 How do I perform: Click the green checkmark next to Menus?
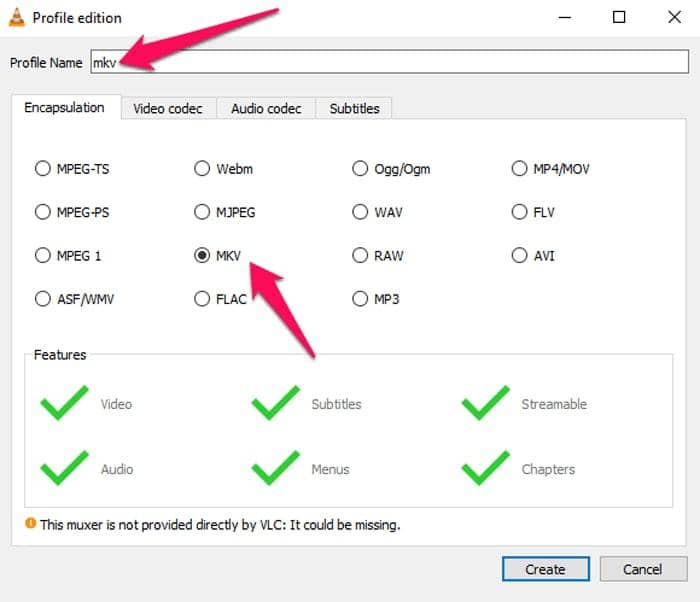[x=275, y=468]
